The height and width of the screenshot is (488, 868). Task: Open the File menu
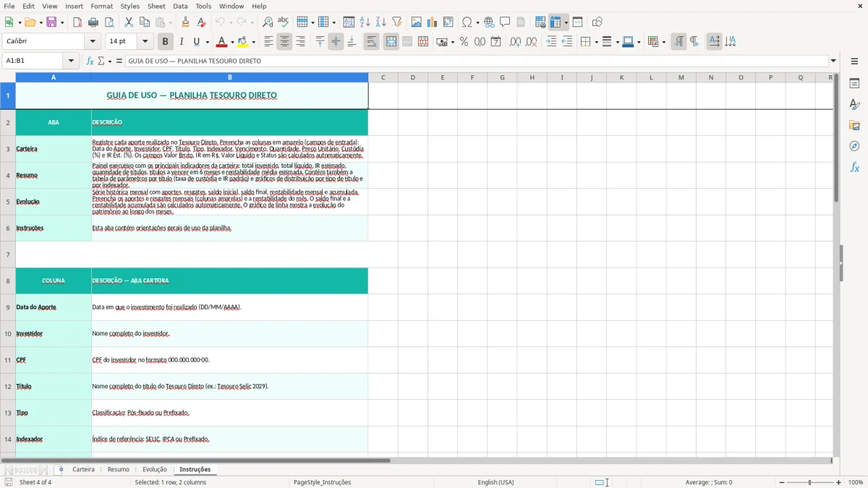pos(9,6)
